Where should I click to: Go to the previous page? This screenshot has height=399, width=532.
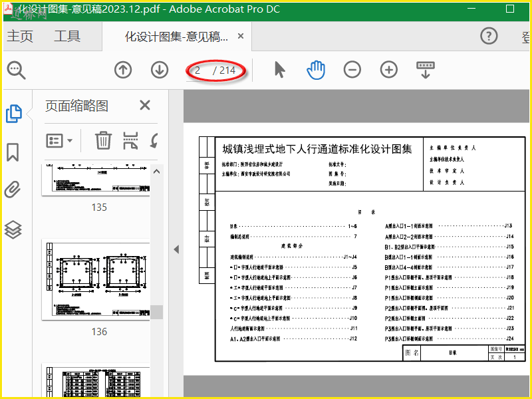tap(123, 70)
